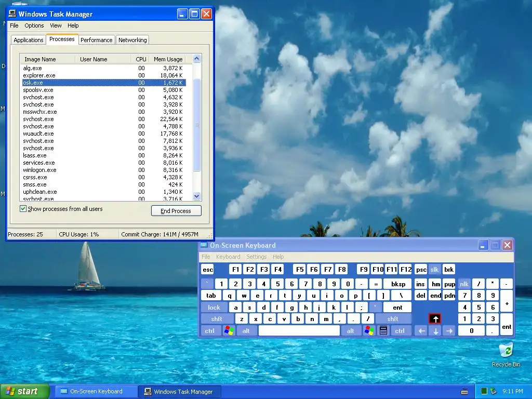Click the F12 key on On-Screen Keyboard

(x=405, y=270)
